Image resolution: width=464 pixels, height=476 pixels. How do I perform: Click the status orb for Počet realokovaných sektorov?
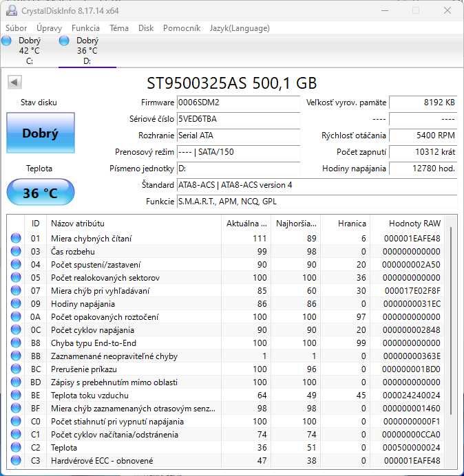click(16, 277)
